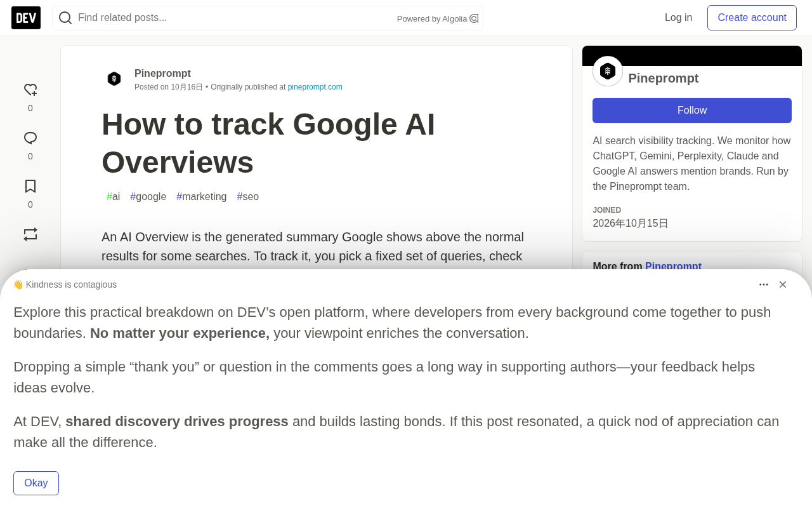Open the Pineprompt name in the profile card

pos(664,78)
